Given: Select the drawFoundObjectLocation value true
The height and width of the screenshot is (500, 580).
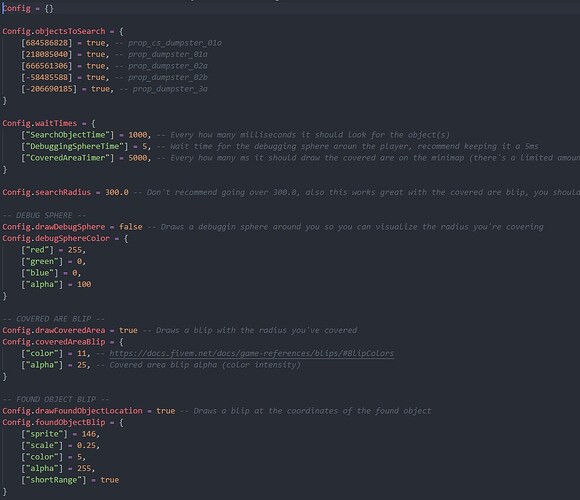Looking at the screenshot, I should 166,411.
